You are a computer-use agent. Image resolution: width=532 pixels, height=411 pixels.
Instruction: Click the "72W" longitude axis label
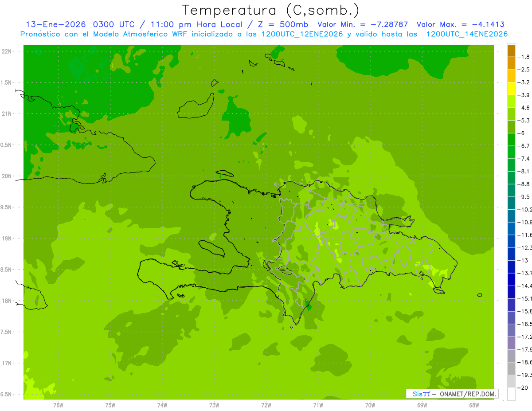(x=266, y=405)
